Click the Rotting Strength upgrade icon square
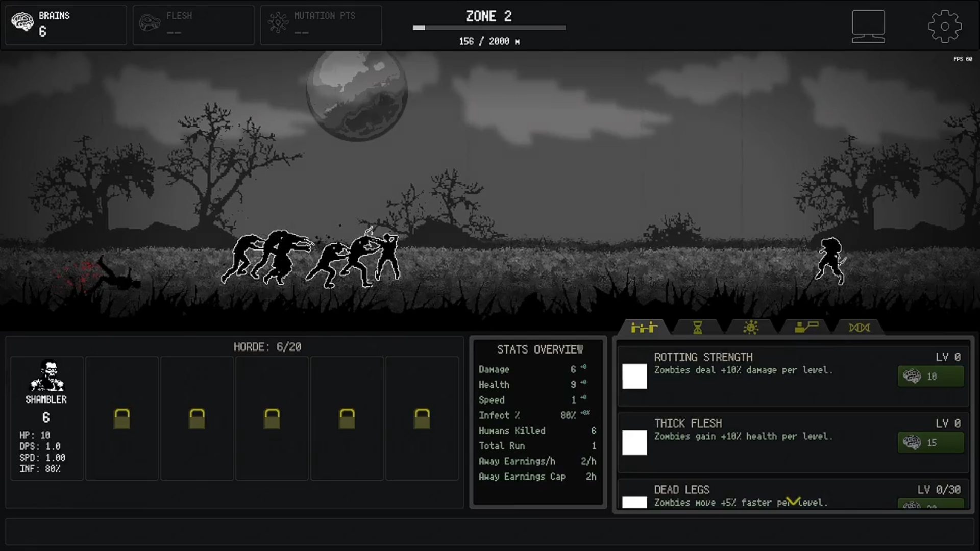980x551 pixels. (x=634, y=376)
